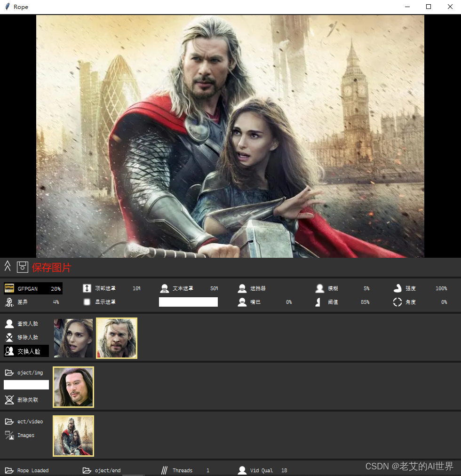461x476 pixels.
Task: Click 交换人脸 swap faces button
Action: (x=26, y=351)
